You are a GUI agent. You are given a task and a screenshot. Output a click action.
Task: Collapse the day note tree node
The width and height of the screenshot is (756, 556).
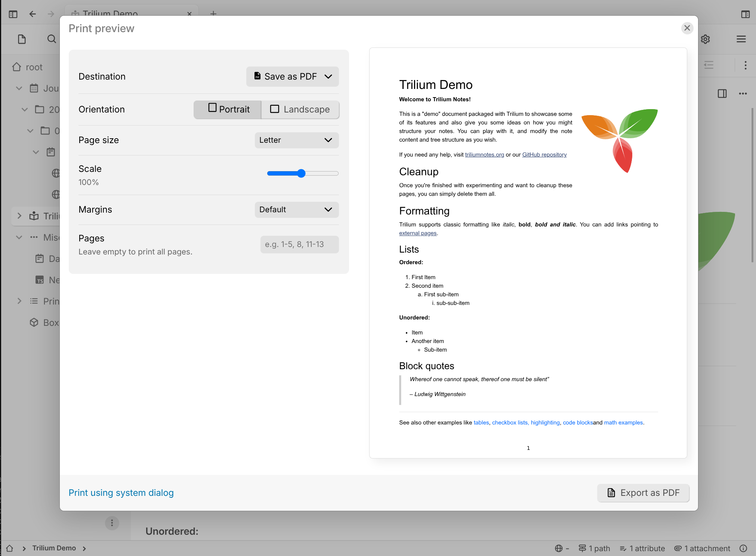36,152
